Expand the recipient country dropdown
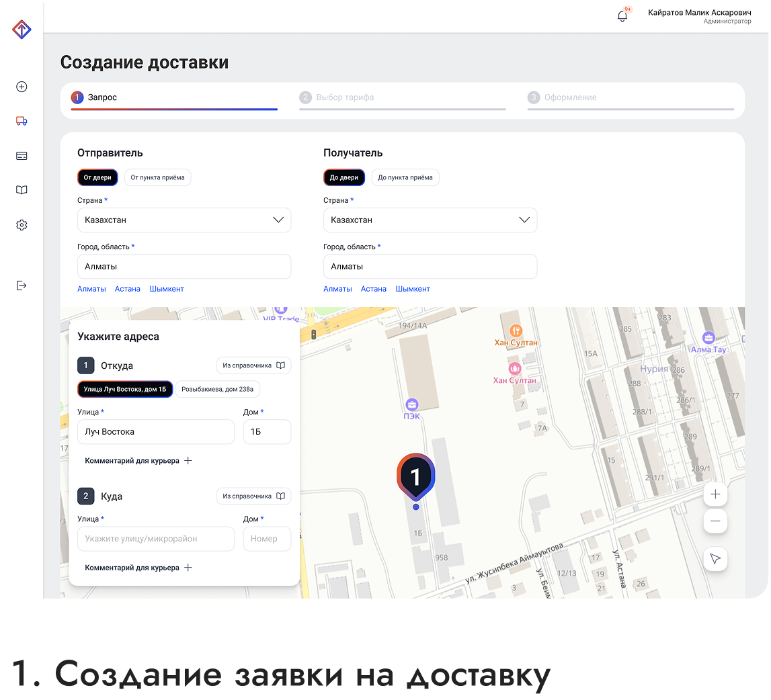Viewport: 771px width, 700px height. click(430, 220)
